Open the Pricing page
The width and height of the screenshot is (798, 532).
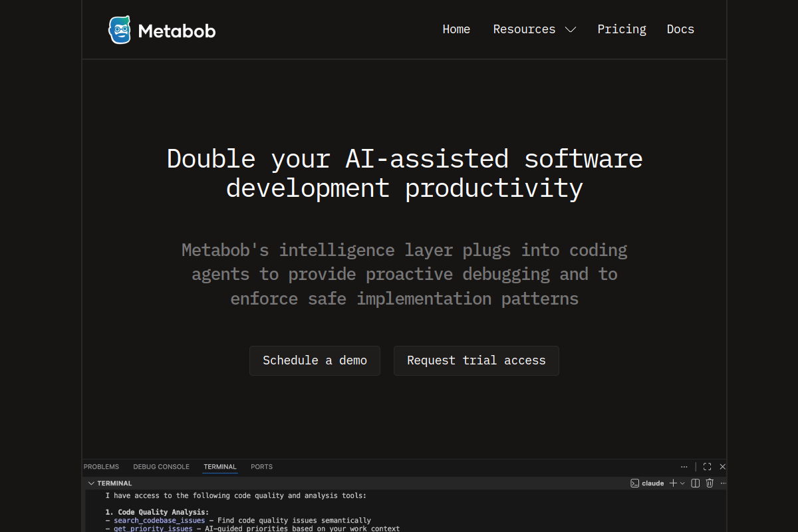click(622, 29)
